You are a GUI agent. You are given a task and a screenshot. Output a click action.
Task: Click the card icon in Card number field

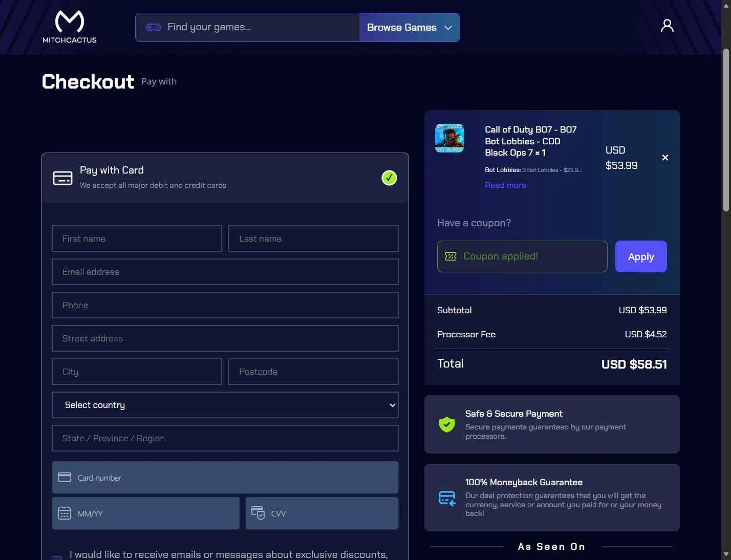click(x=64, y=477)
